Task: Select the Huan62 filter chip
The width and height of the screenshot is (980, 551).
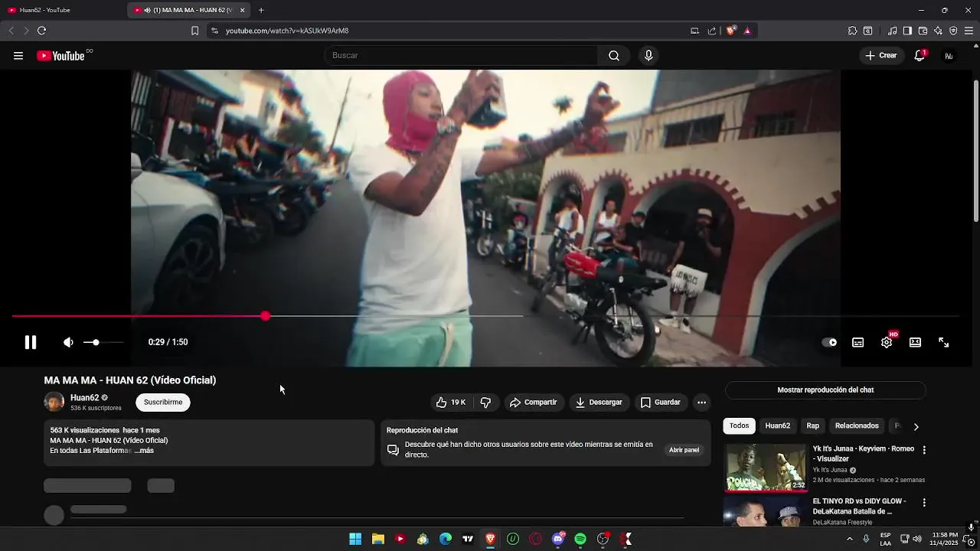Action: [x=777, y=425]
